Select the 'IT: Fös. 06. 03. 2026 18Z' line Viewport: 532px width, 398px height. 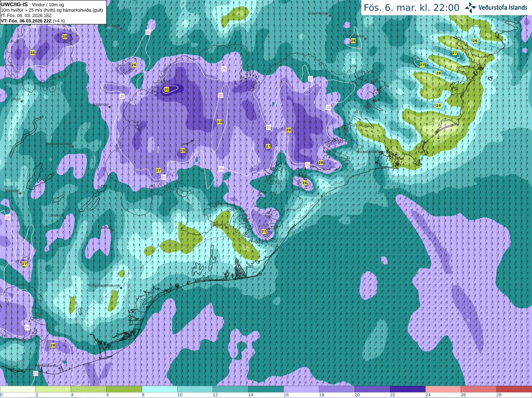point(26,15)
